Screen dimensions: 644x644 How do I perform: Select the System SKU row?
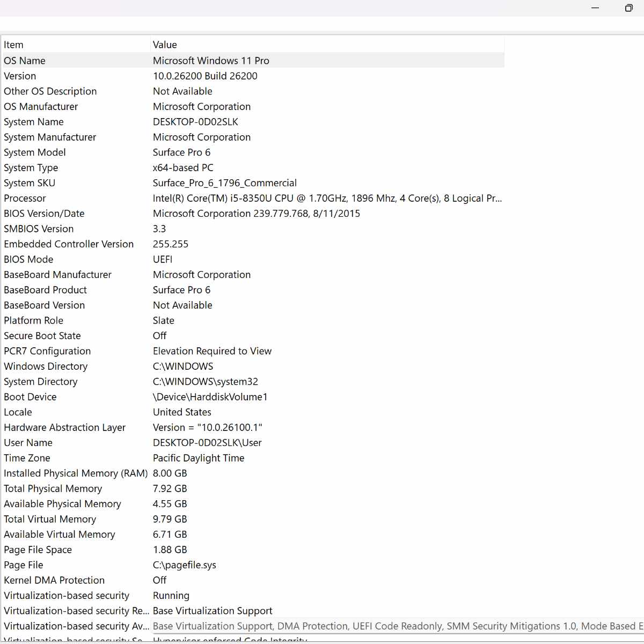point(253,183)
